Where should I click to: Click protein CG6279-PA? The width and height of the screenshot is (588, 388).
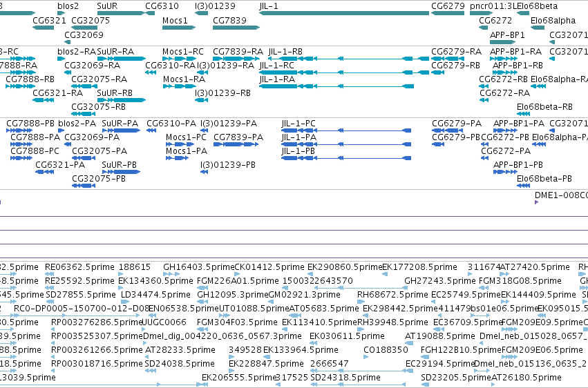tap(457, 123)
